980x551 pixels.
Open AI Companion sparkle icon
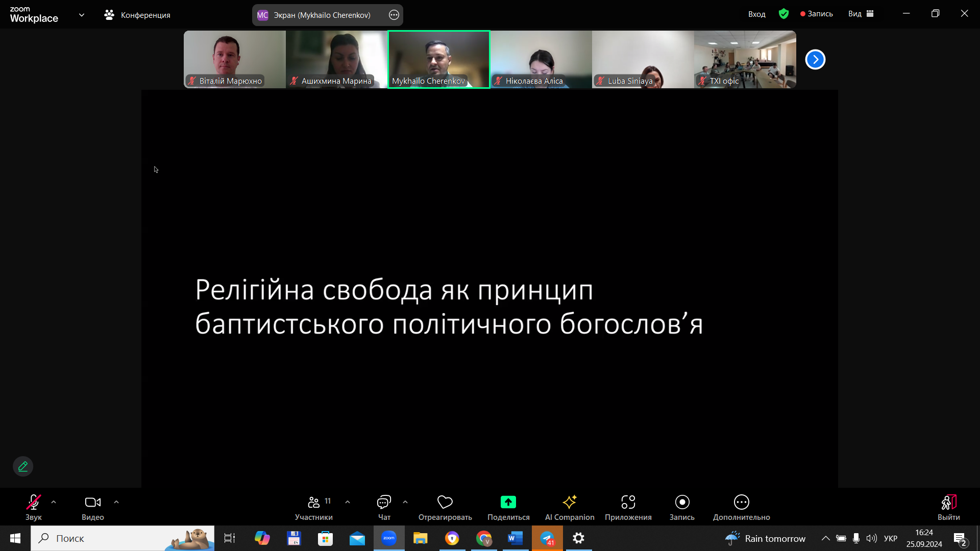coord(569,503)
